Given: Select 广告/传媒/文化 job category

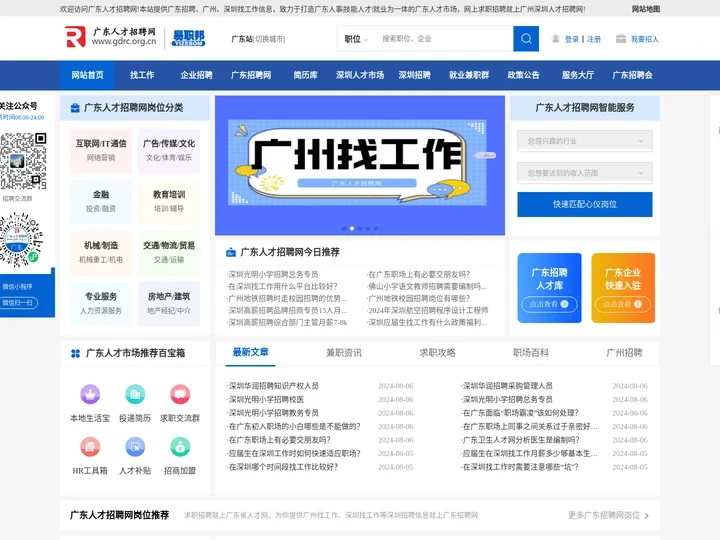Looking at the screenshot, I should tap(169, 151).
